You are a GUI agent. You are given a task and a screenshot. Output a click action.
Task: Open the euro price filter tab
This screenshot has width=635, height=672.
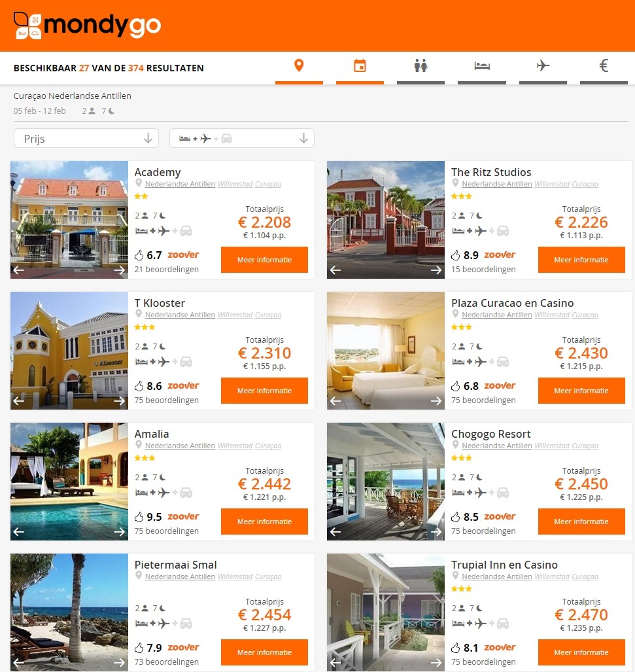(604, 67)
